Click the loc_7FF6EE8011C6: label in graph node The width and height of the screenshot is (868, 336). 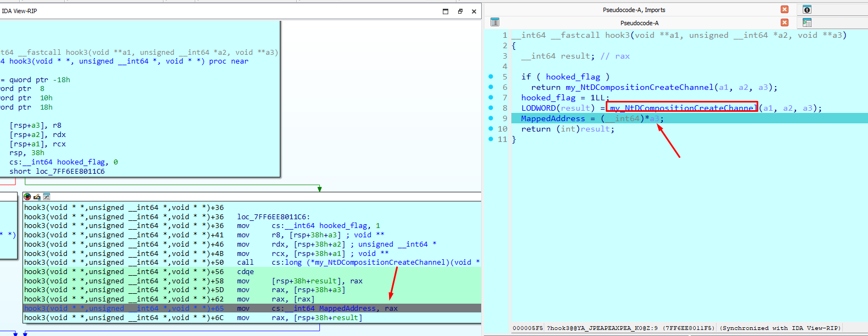pyautogui.click(x=273, y=217)
